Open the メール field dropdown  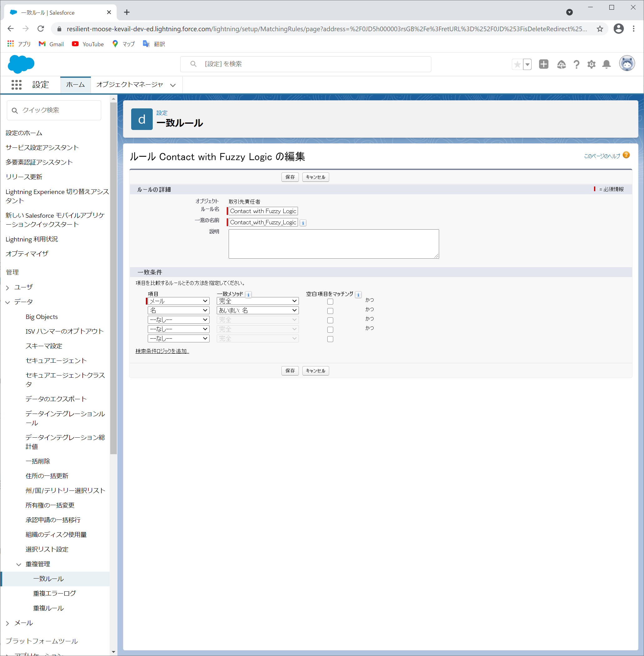pos(178,301)
